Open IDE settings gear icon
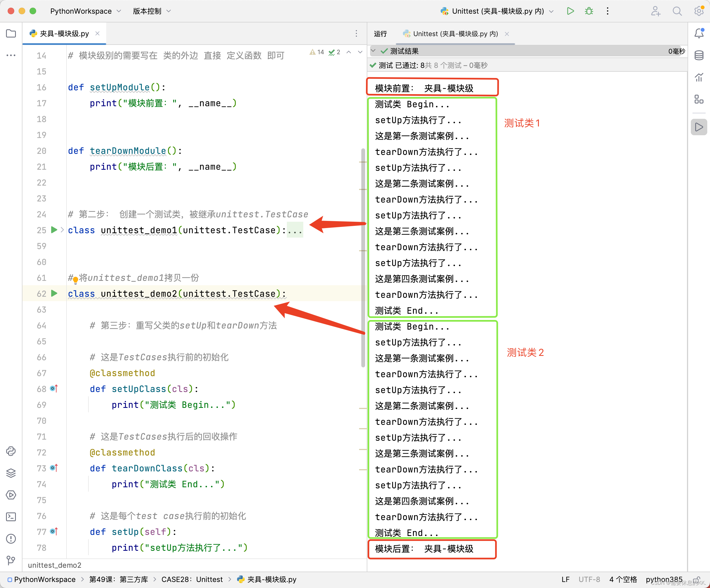The height and width of the screenshot is (588, 710). tap(699, 11)
